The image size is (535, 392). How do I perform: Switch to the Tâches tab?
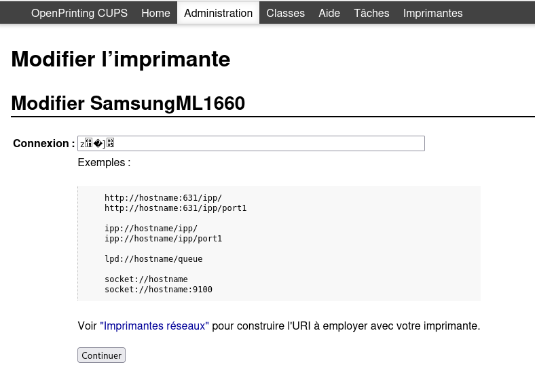[x=371, y=13]
